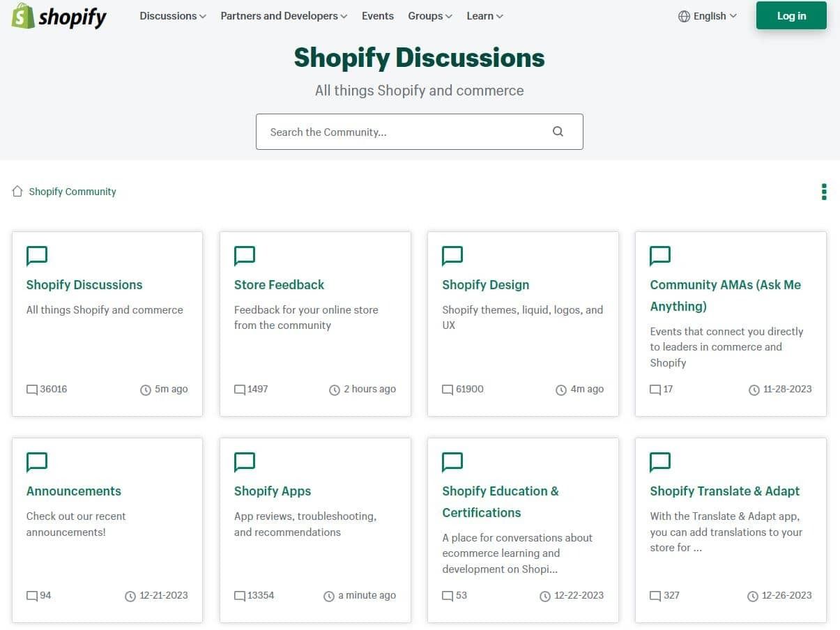Click the clock icon beside 12-21-2023
840x630 pixels.
tap(130, 597)
